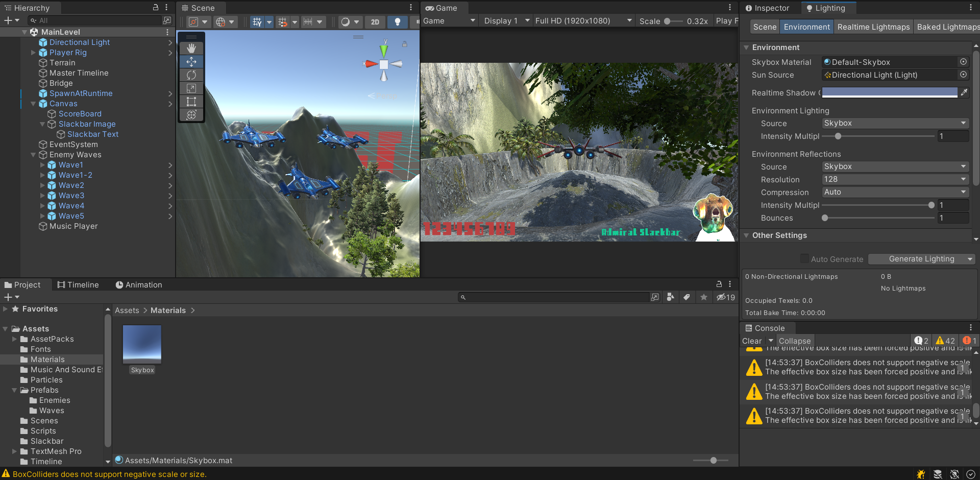Open the Sun Source object picker
980x480 pixels.
click(963, 75)
